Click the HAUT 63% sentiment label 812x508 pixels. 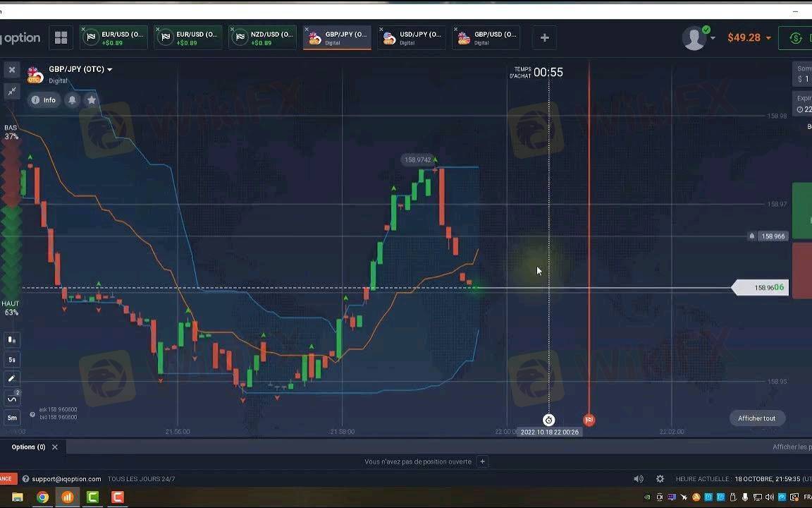(x=11, y=308)
